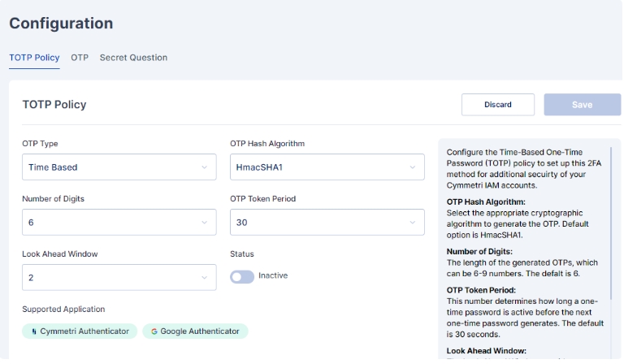Click the help panel vertical scrollbar
Screen dimensions: 624x364
coord(611,236)
